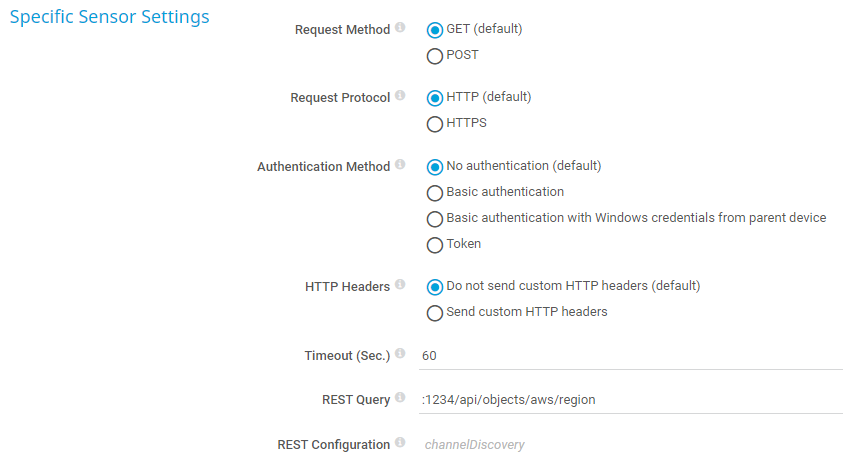Viewport: 843px width, 465px height.
Task: Select No authentication (default) option
Action: pos(435,167)
